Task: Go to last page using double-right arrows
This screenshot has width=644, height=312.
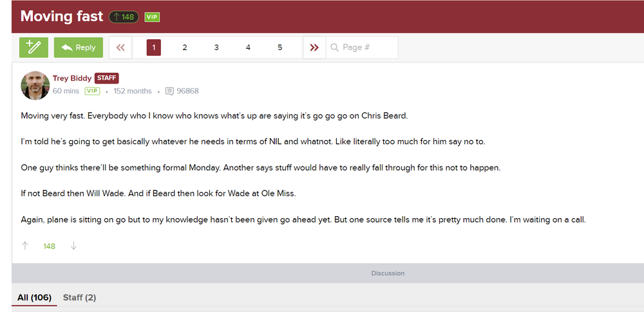Action: (x=314, y=47)
